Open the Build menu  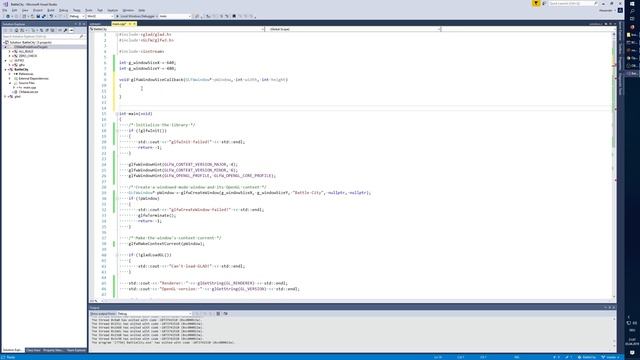[x=51, y=10]
